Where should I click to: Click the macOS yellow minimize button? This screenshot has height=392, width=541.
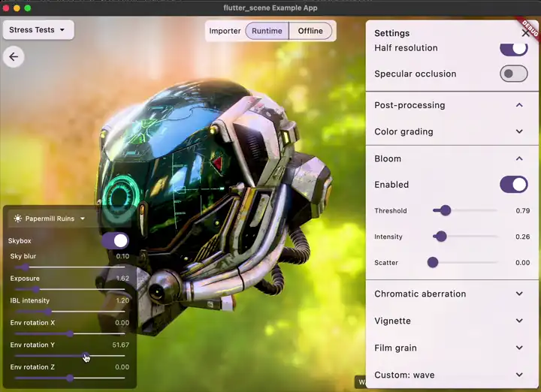[17, 8]
